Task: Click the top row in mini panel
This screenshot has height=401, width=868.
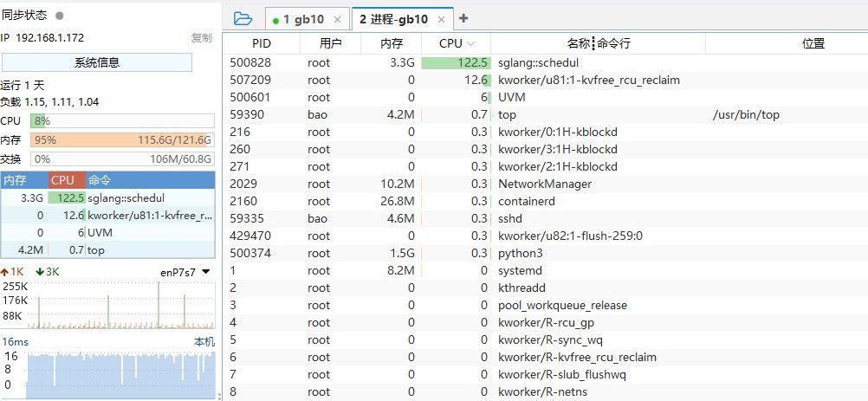Action: (x=108, y=250)
